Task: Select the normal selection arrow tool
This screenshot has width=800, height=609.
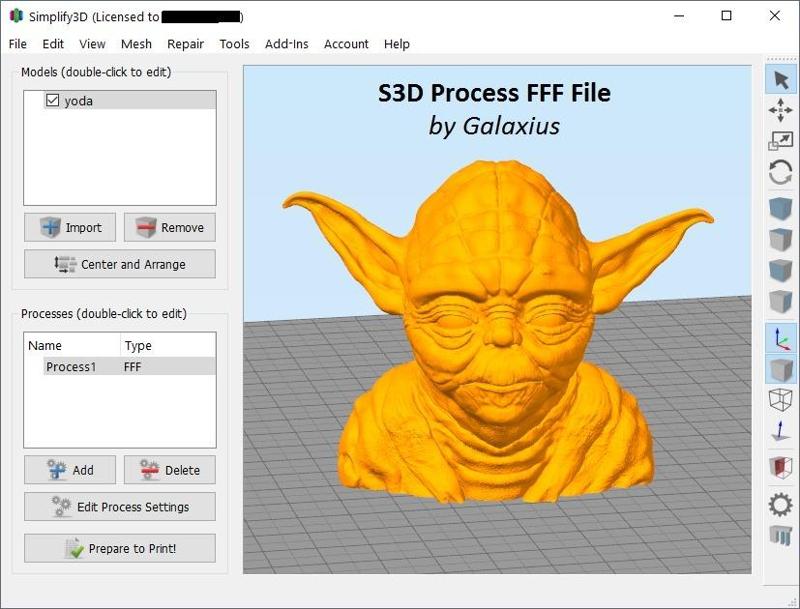Action: click(x=781, y=80)
